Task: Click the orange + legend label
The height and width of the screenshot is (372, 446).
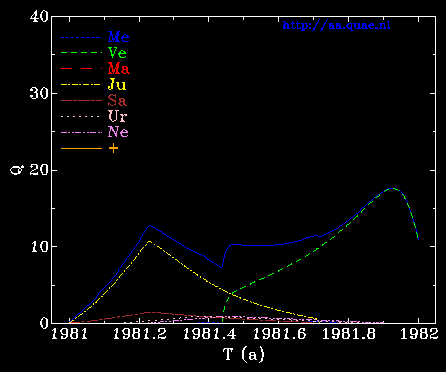Action: coord(113,148)
